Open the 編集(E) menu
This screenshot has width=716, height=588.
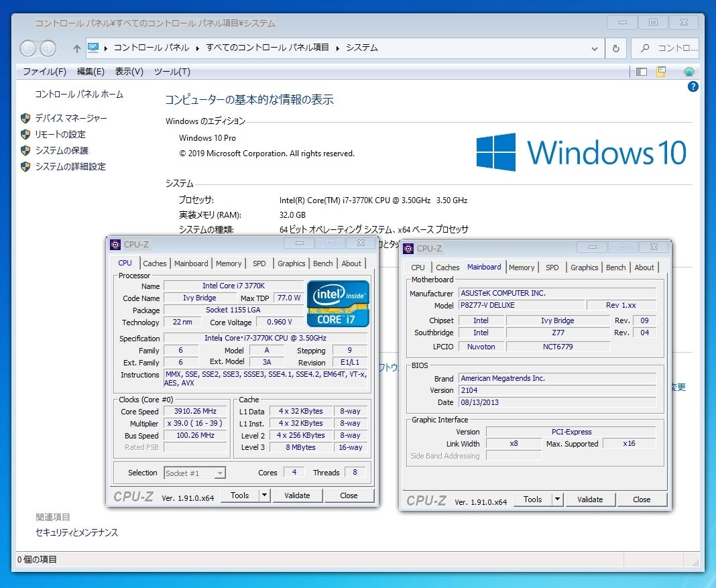tap(91, 72)
